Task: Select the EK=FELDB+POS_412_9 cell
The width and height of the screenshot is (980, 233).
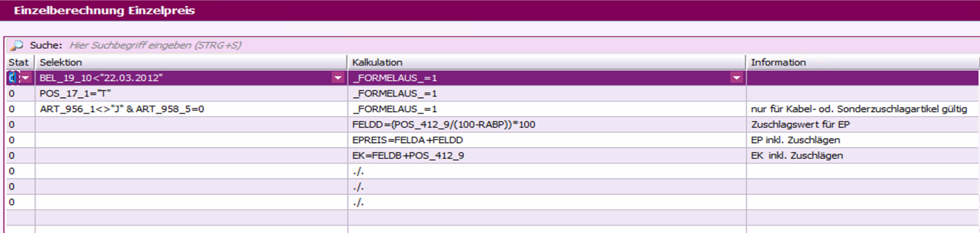Action: (546, 155)
